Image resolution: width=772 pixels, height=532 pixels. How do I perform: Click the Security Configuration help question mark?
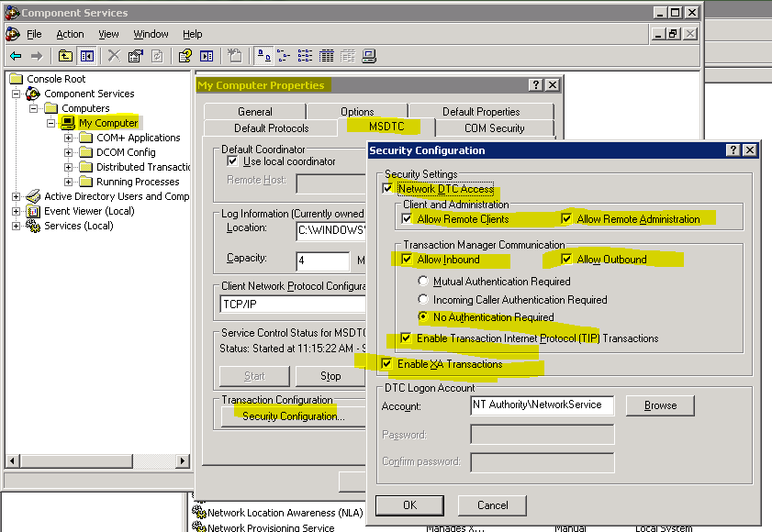pyautogui.click(x=733, y=150)
